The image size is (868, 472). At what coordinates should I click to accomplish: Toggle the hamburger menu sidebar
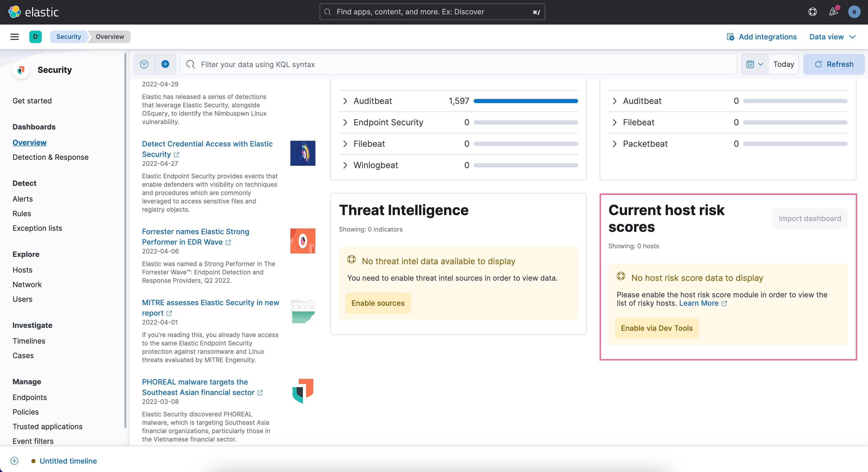15,37
